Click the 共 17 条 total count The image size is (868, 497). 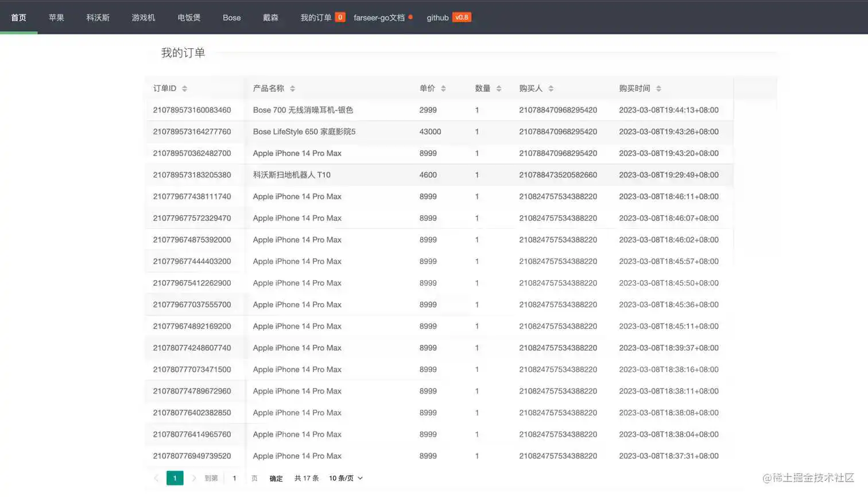pyautogui.click(x=307, y=478)
